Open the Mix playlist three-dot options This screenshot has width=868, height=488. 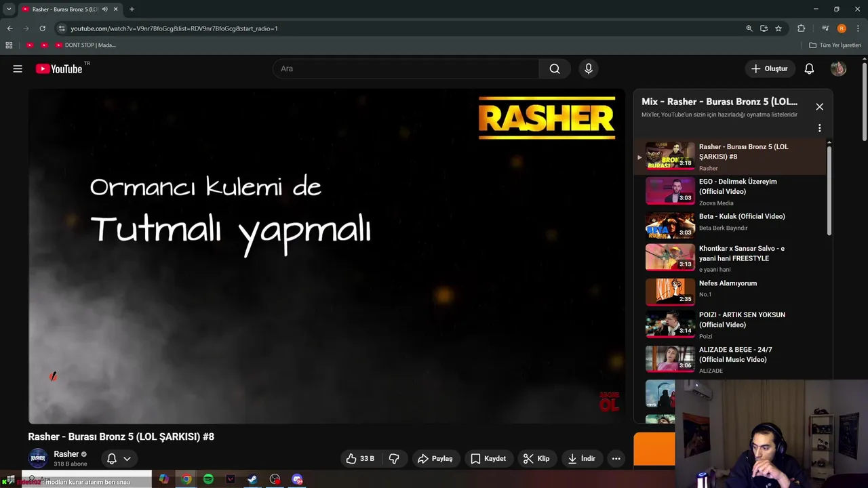[819, 128]
